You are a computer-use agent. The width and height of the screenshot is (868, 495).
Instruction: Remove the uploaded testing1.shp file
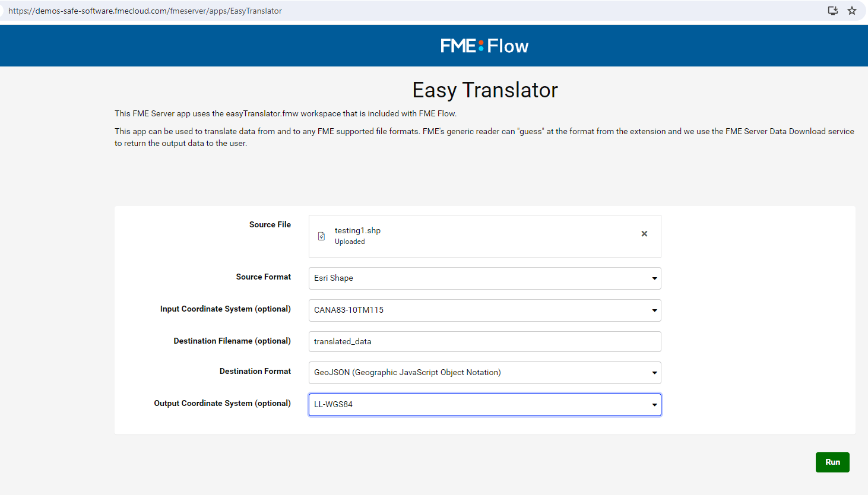644,234
